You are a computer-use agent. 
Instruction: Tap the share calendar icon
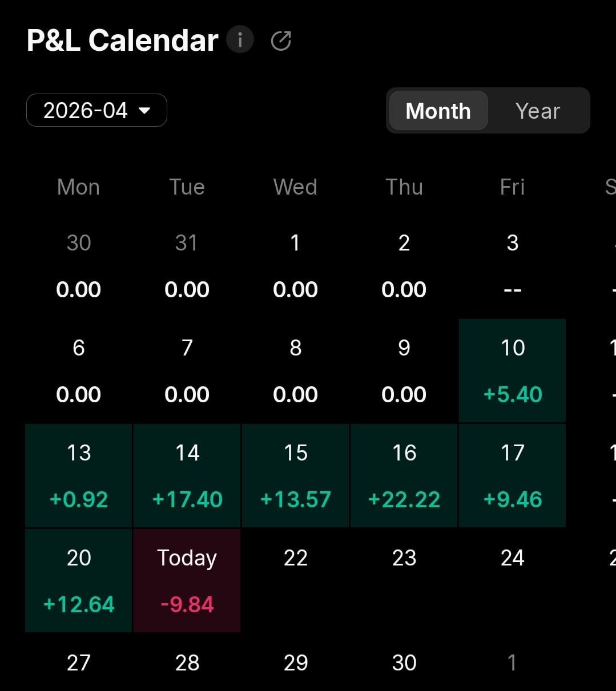pyautogui.click(x=281, y=41)
